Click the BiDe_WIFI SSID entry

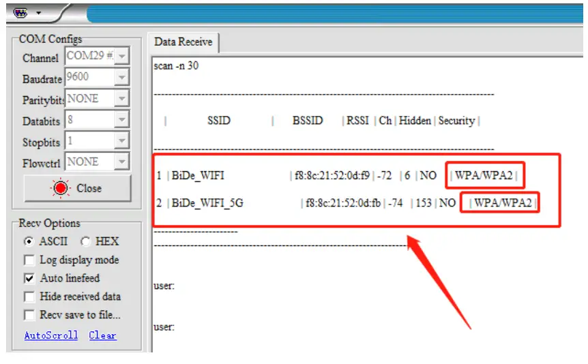coord(198,175)
